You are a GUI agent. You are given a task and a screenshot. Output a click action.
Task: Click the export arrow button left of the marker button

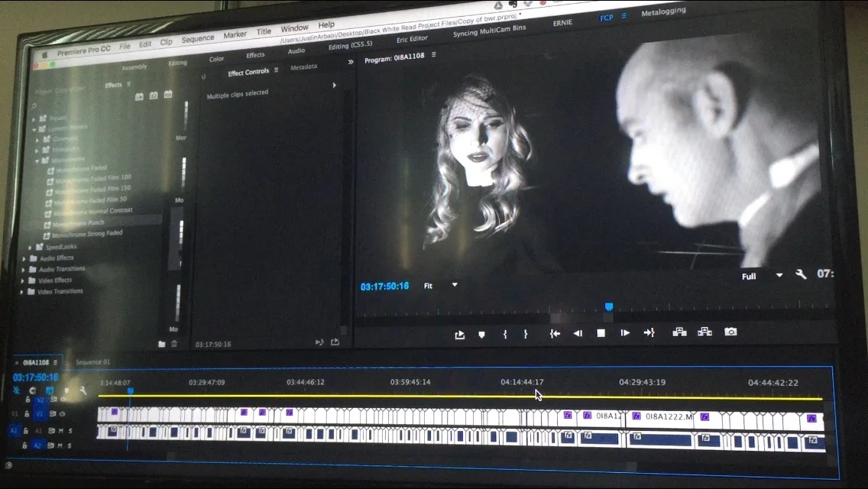[459, 335]
